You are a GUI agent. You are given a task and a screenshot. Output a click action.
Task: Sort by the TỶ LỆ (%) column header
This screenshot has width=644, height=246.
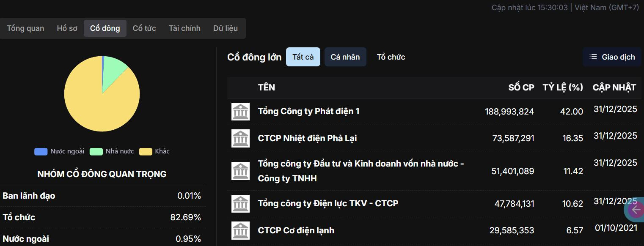click(x=563, y=87)
